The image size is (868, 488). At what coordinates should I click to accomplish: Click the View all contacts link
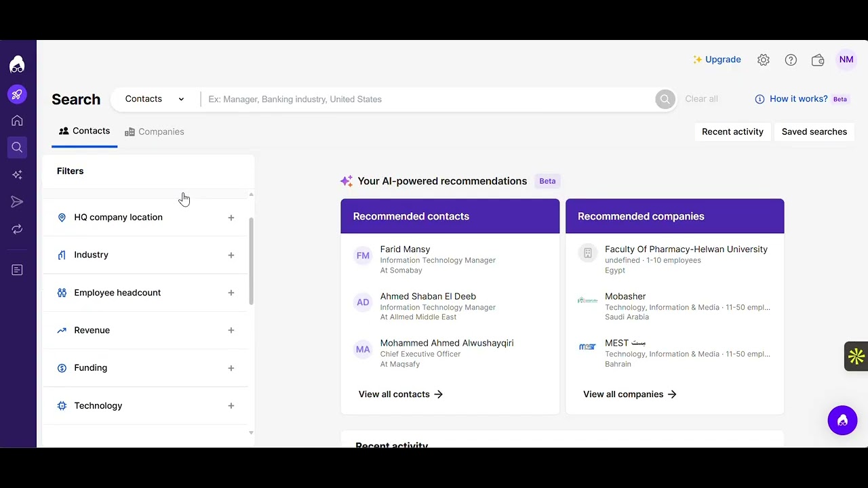pos(400,394)
